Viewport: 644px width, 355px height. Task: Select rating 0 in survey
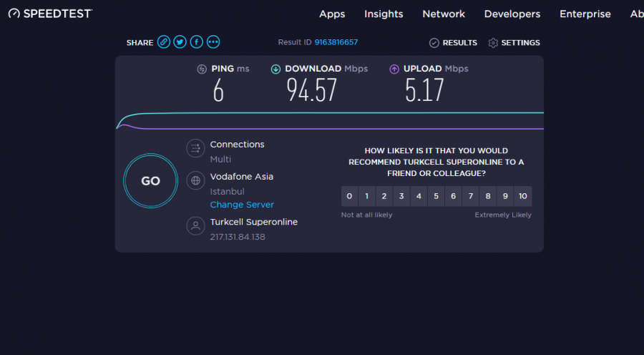coord(349,196)
